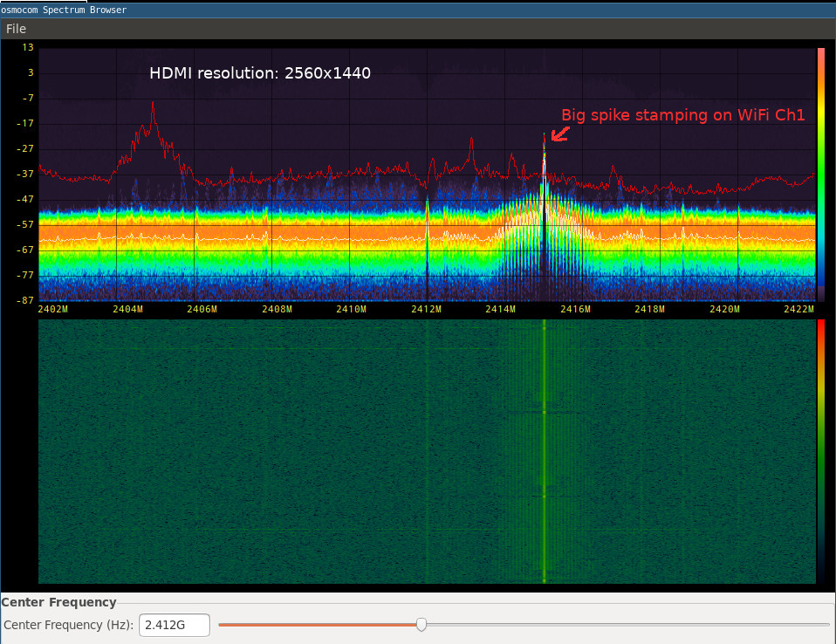The height and width of the screenshot is (644, 836).
Task: Click the 2404M frequency axis label
Action: pyautogui.click(x=127, y=309)
